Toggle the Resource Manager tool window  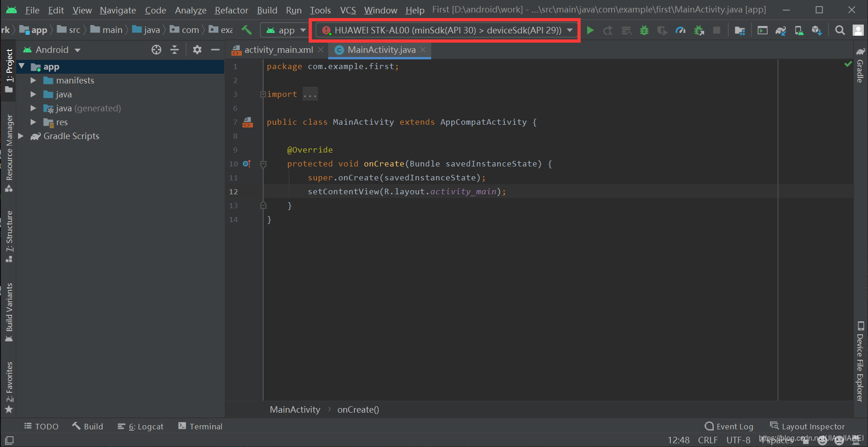click(9, 153)
